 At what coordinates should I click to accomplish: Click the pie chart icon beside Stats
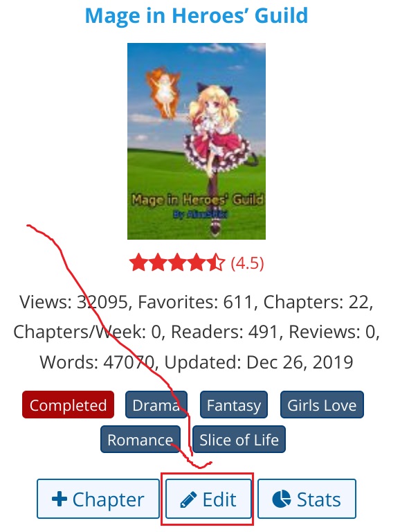pos(282,499)
